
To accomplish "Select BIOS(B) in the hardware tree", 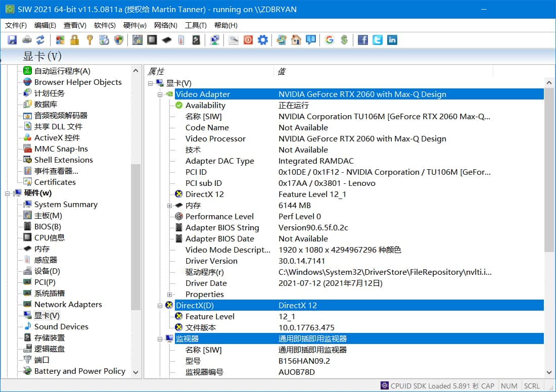I will point(48,226).
